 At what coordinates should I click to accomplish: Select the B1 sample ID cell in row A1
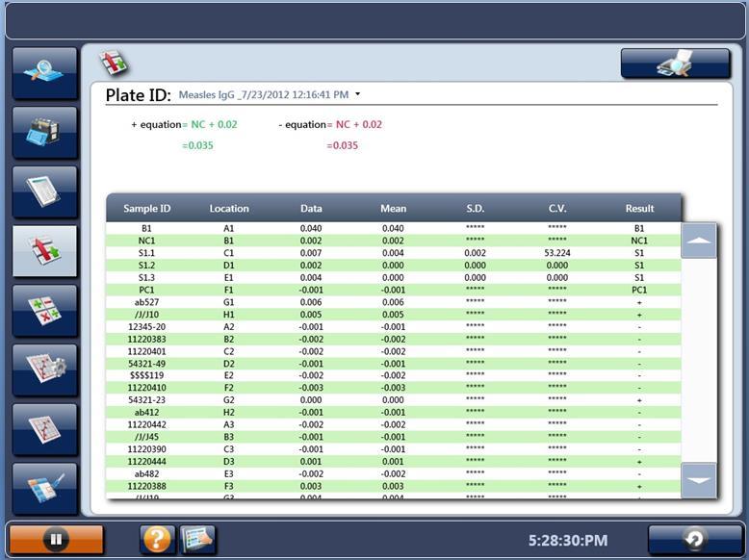point(146,228)
